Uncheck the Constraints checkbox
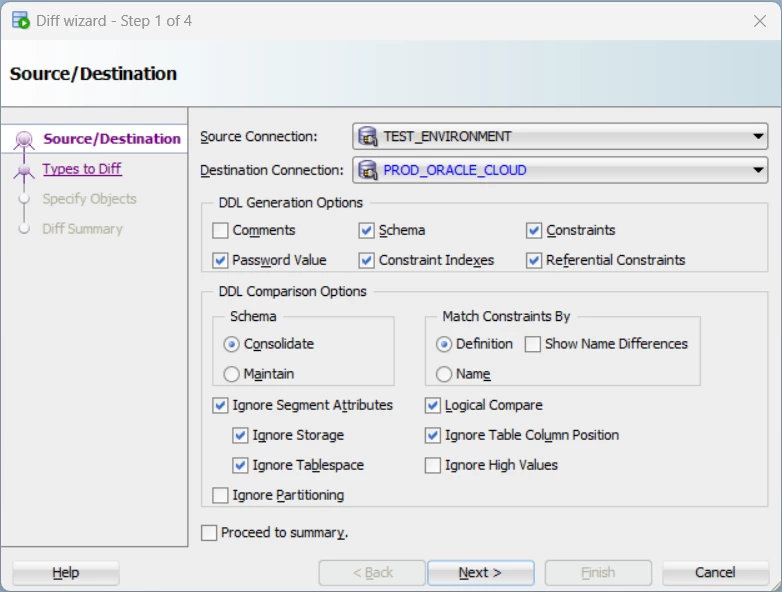The height and width of the screenshot is (592, 782). coord(534,230)
